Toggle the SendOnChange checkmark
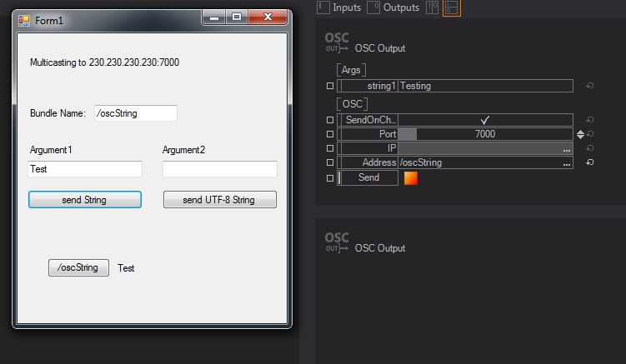 point(485,120)
